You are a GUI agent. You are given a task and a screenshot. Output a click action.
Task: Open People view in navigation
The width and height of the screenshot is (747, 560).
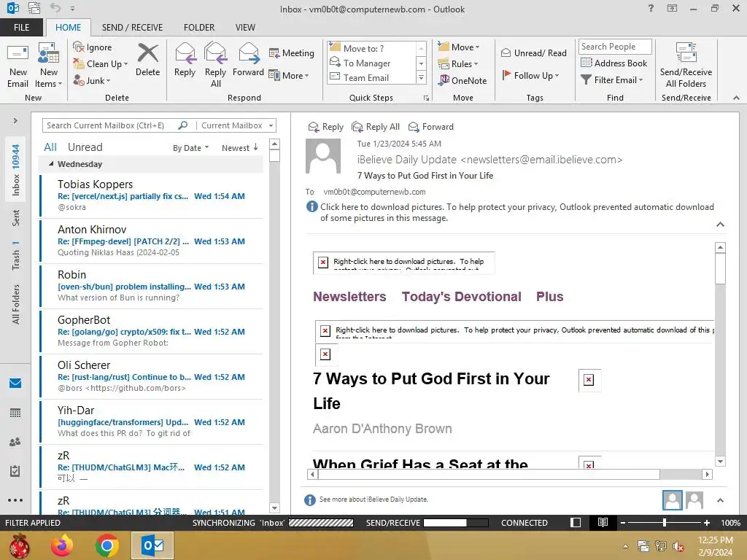(15, 442)
